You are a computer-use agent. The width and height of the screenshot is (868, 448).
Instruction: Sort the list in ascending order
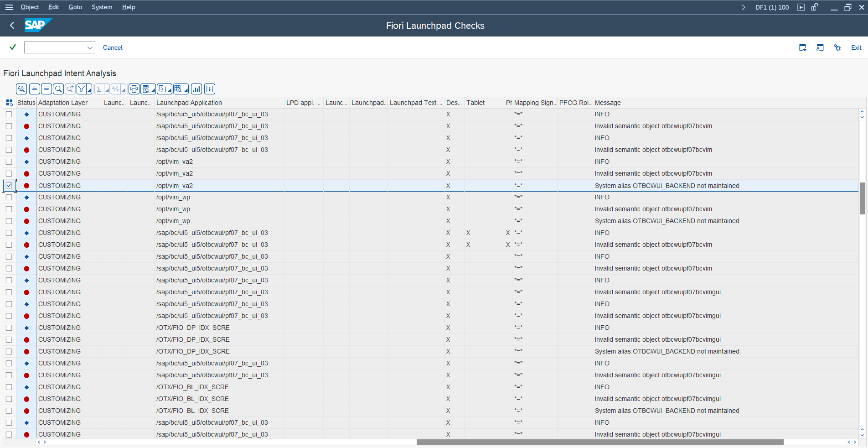(34, 89)
